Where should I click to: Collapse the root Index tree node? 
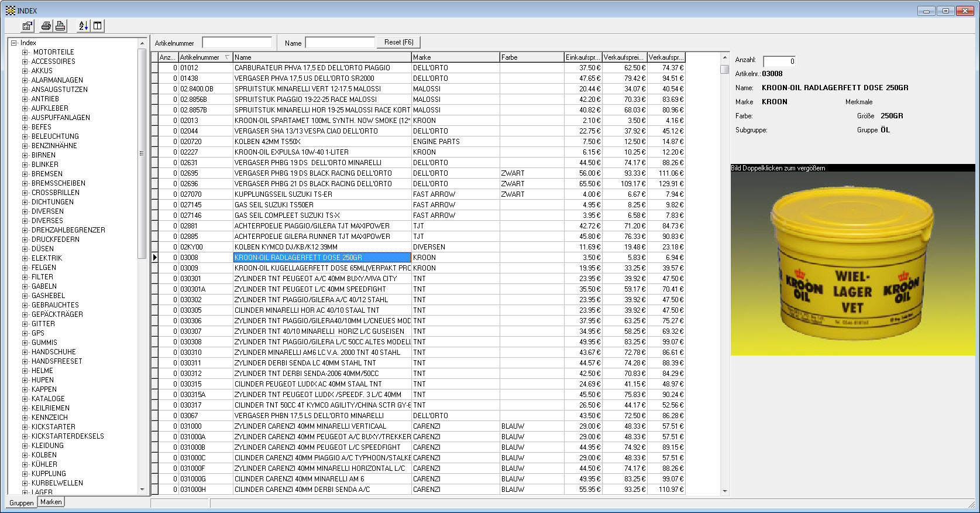[x=14, y=43]
